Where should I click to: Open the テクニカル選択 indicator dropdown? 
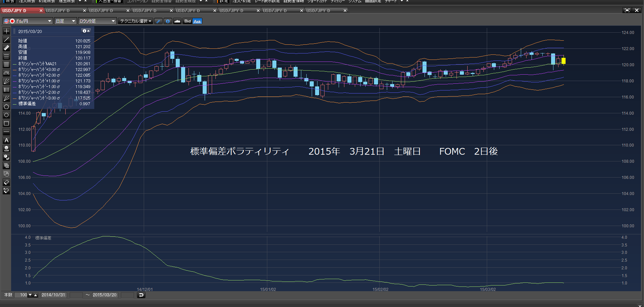click(136, 21)
